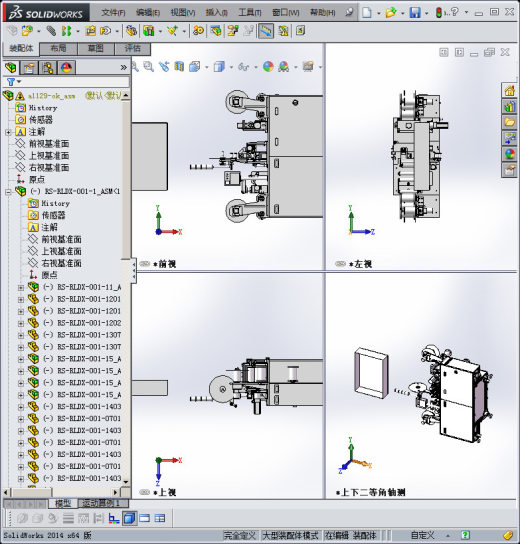Open the ConfigurationManager tab icon
This screenshot has height=544, width=520.
(x=48, y=67)
